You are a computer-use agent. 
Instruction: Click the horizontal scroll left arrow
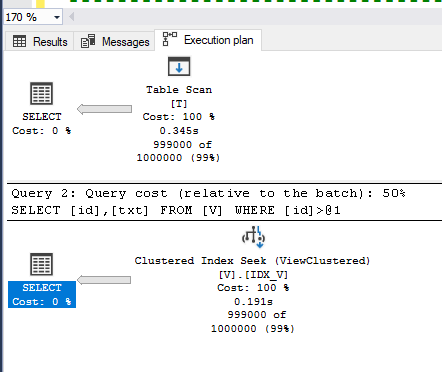(x=71, y=17)
